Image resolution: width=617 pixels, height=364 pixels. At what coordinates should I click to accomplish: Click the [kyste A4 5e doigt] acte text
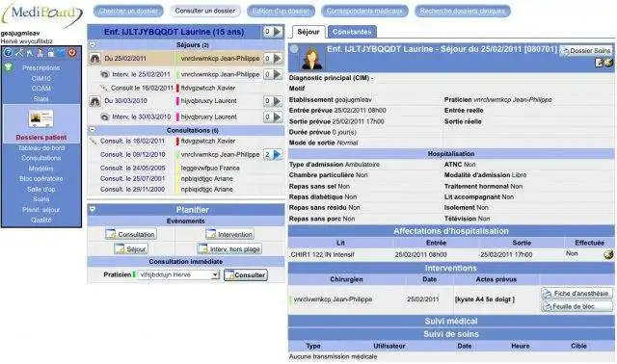click(484, 299)
